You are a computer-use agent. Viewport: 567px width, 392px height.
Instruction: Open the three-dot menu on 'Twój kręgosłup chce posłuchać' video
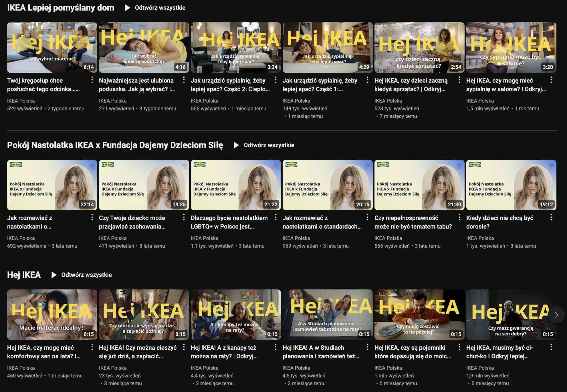tap(92, 81)
